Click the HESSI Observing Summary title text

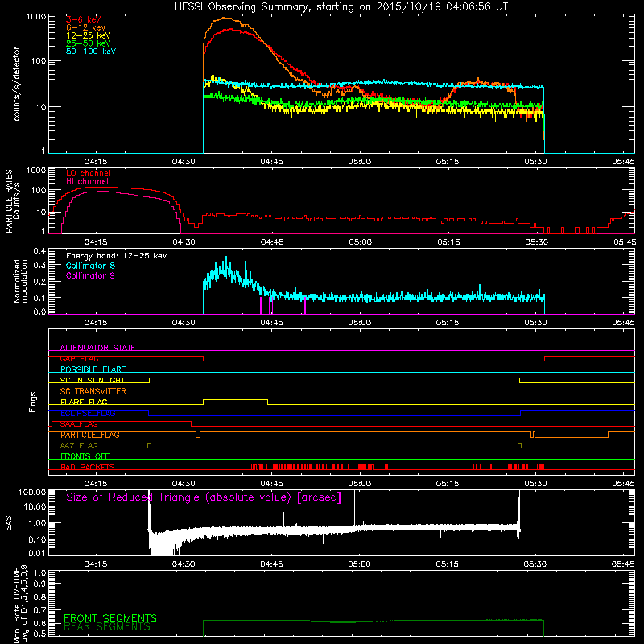pyautogui.click(x=341, y=6)
